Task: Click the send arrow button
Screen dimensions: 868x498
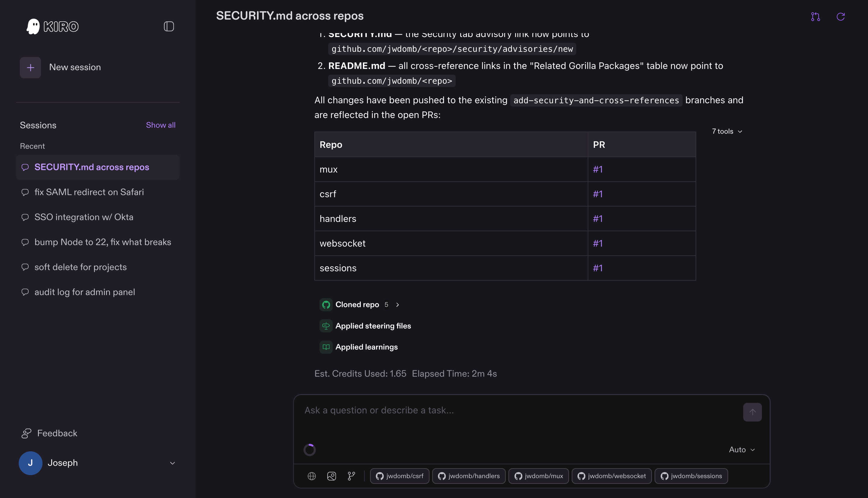Action: click(752, 412)
